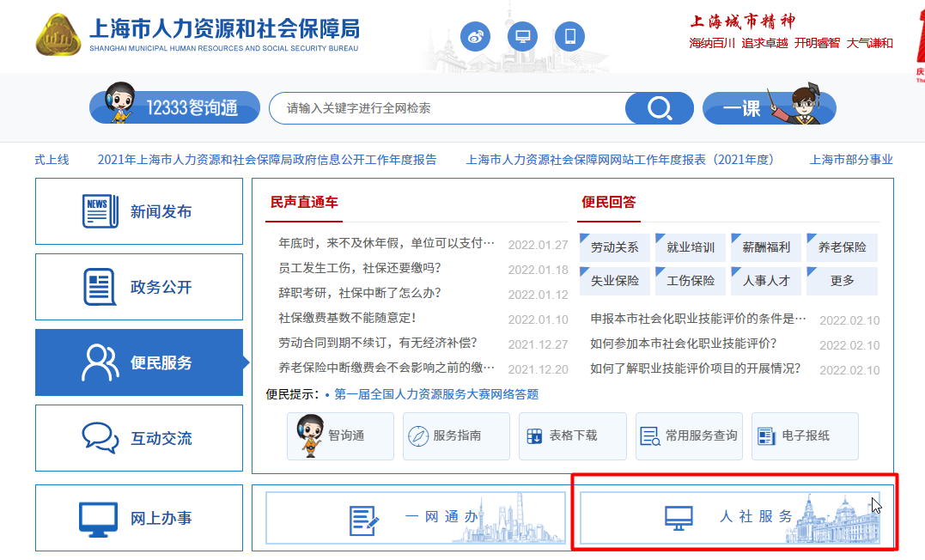This screenshot has height=560, width=925.
Task: Open the 一网通办 banner
Action: tap(416, 518)
